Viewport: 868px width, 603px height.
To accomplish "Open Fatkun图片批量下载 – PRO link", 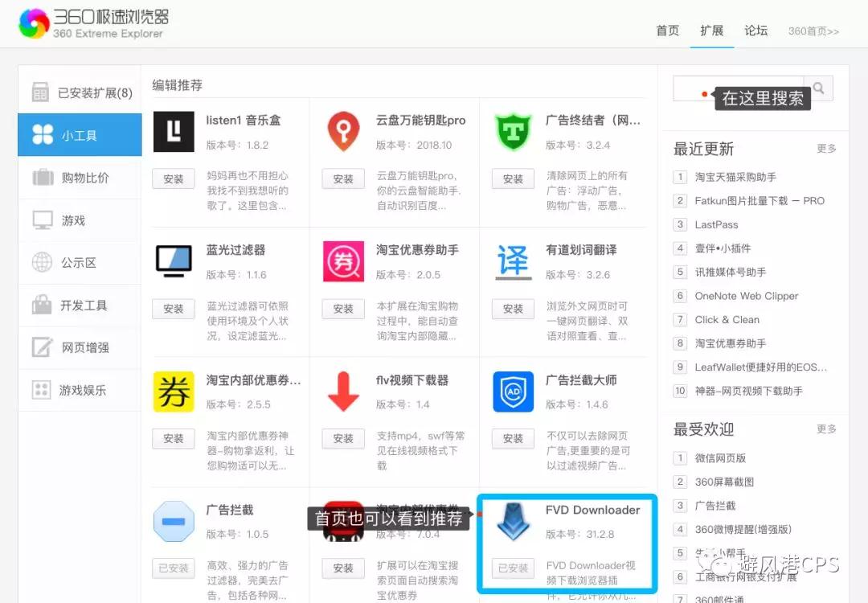I will point(759,201).
